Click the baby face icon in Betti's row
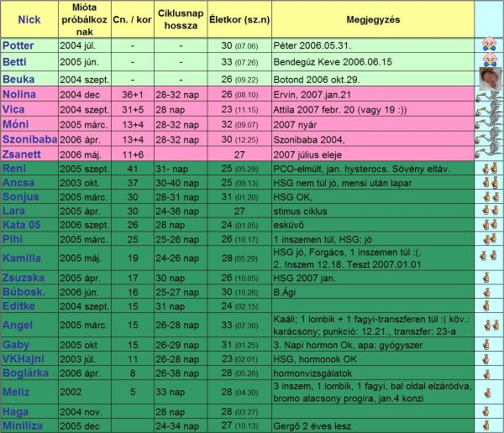 pyautogui.click(x=488, y=60)
